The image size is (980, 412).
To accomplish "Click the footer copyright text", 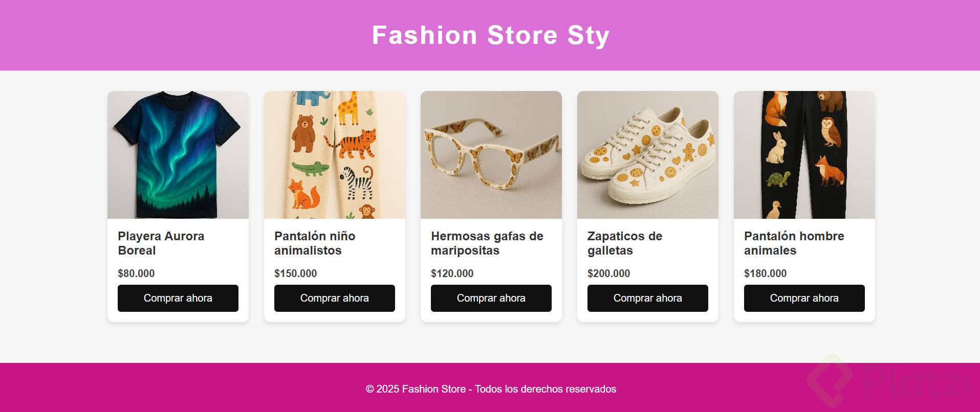I will [491, 389].
